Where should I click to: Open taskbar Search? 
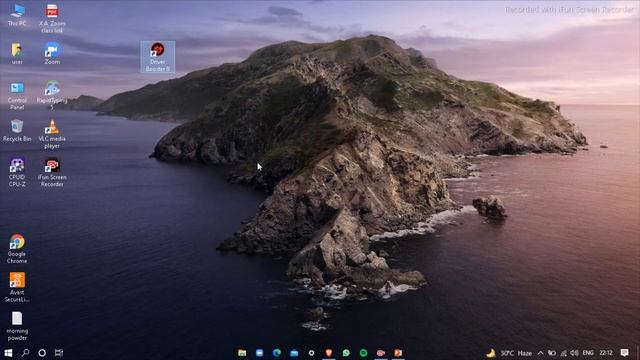pos(25,353)
